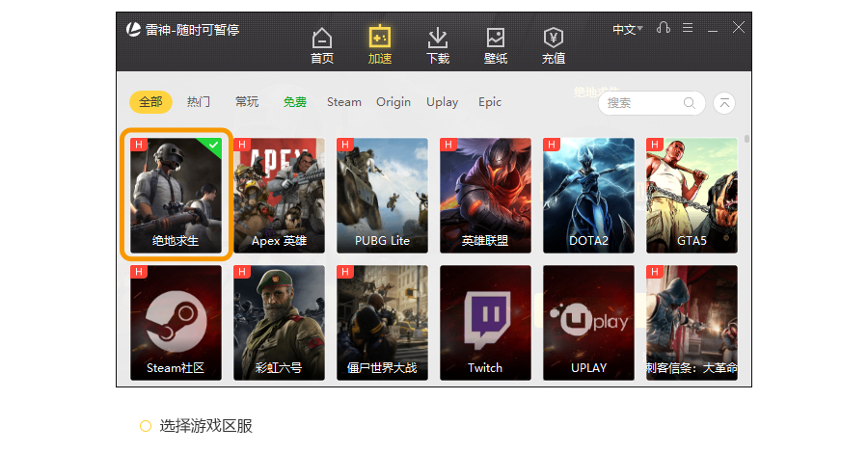Select the 加速 accelerate icon
Image resolution: width=868 pixels, height=453 pixels.
[380, 45]
